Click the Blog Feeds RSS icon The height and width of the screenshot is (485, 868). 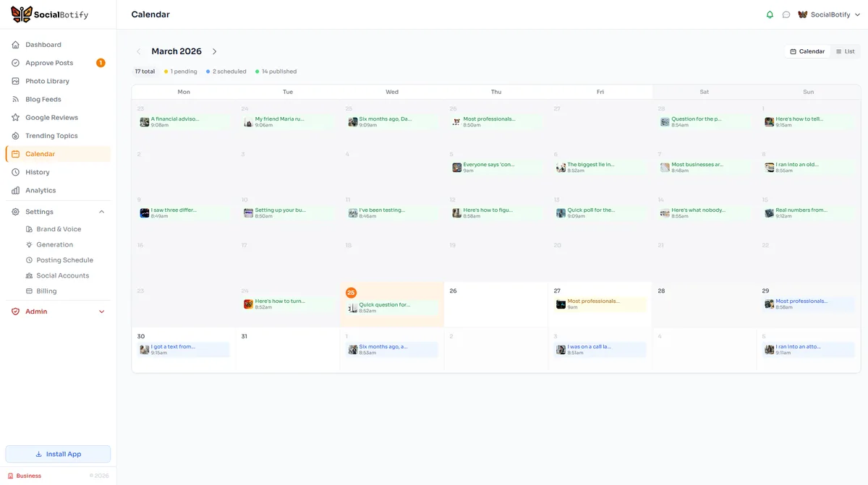(15, 98)
